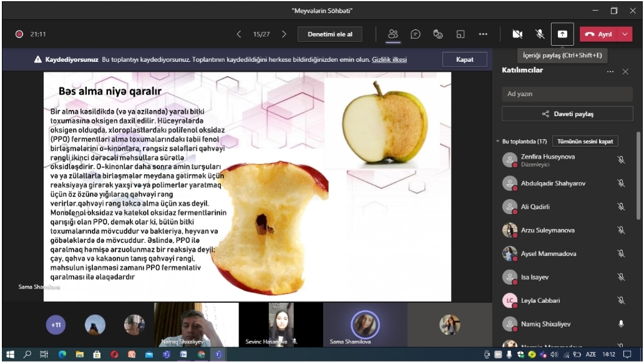This screenshot has height=364, width=644.
Task: Click the share content icon
Action: pos(562,34)
